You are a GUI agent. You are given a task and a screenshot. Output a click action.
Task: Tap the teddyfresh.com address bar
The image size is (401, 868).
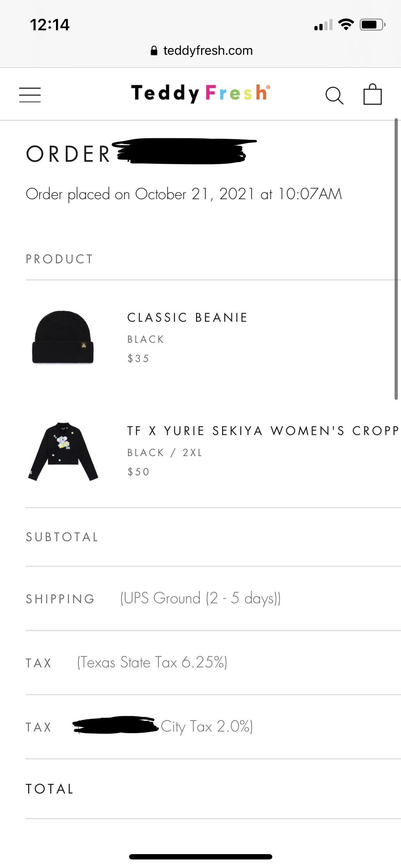[x=208, y=51]
